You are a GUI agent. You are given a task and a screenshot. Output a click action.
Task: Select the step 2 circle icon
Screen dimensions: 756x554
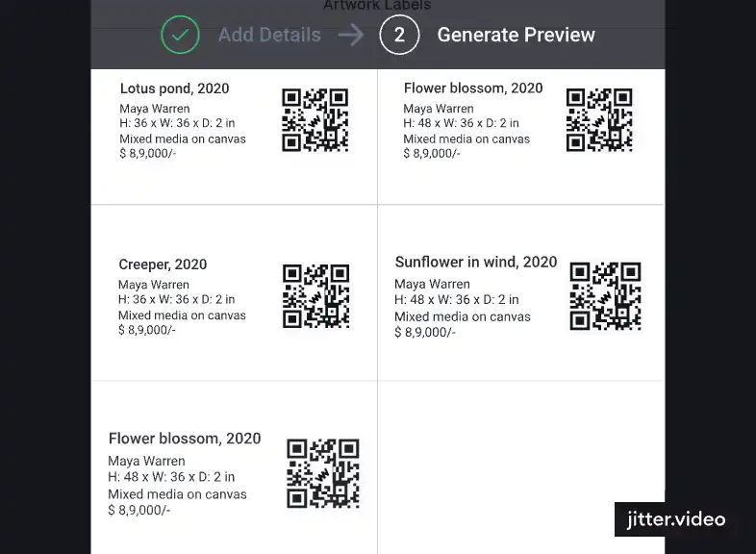399,35
